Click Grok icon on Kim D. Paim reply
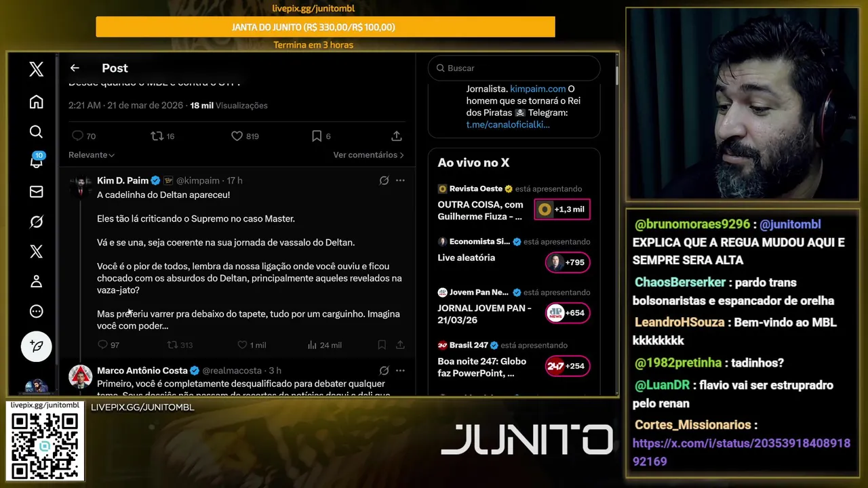868x488 pixels. 384,180
